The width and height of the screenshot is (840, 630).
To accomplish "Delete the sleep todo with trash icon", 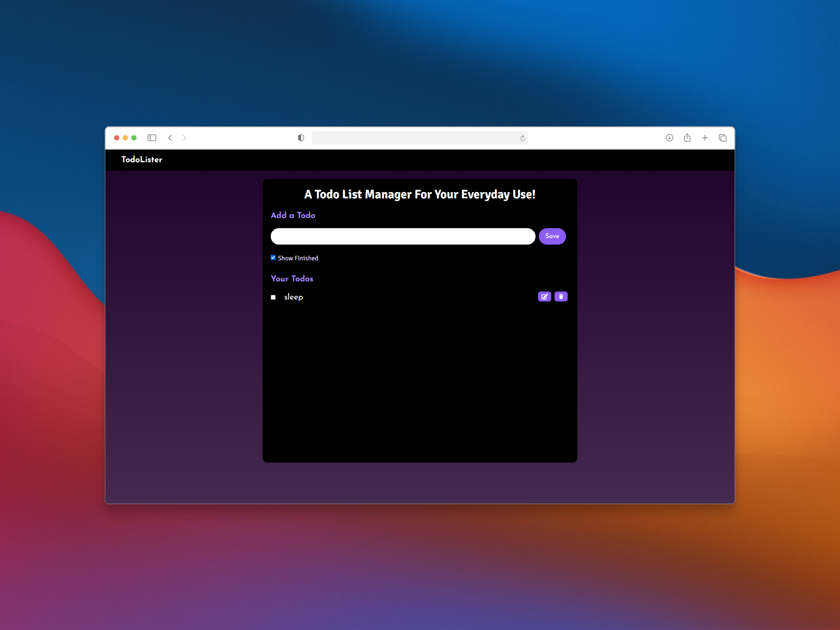I will tap(561, 297).
